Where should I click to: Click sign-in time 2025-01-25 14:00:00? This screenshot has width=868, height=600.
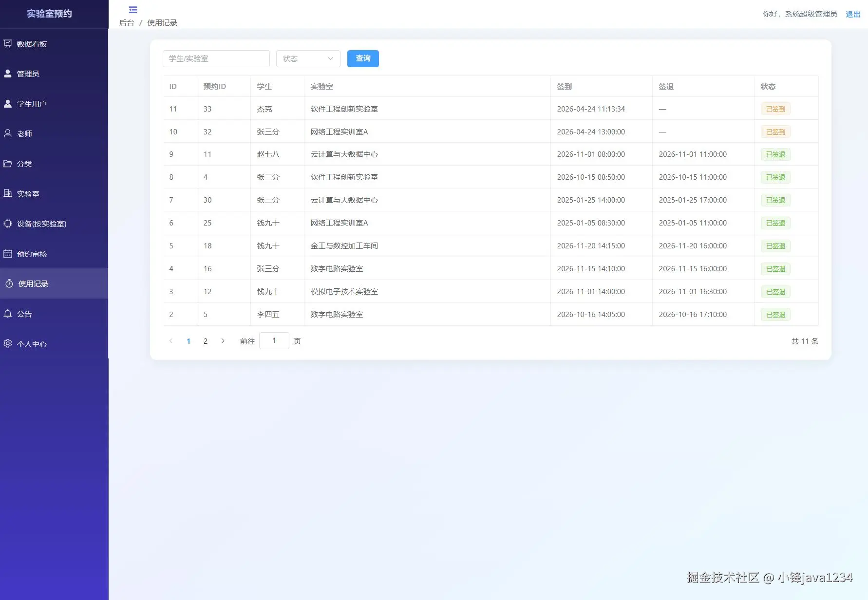click(x=591, y=200)
